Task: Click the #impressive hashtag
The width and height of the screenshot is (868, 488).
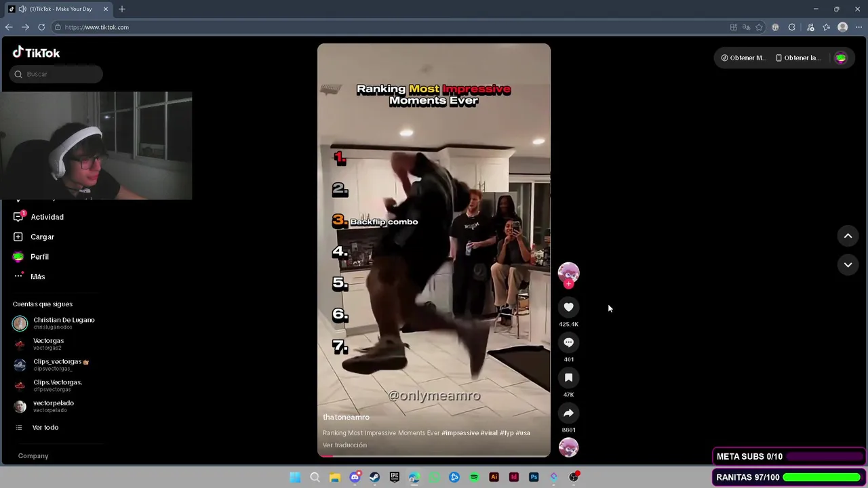Action: point(460,432)
